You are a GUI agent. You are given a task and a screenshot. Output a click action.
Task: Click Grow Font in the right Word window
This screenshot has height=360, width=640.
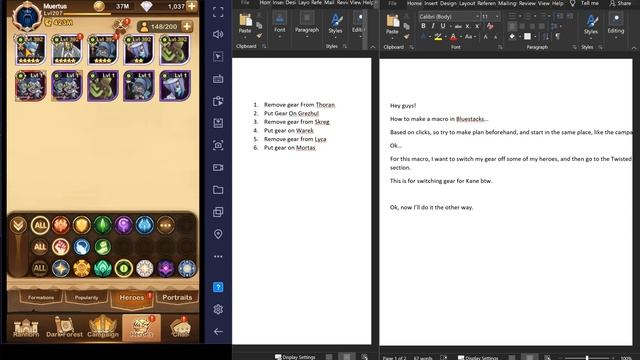[x=486, y=37]
